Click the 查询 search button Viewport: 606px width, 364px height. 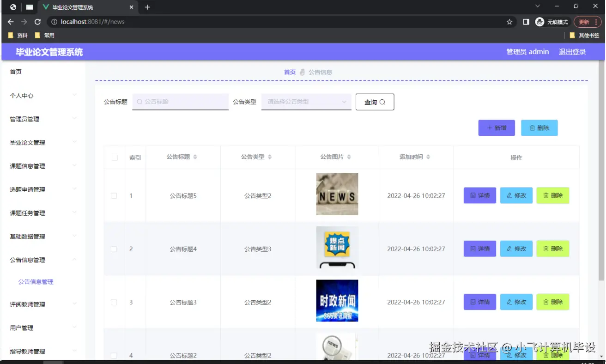click(375, 102)
